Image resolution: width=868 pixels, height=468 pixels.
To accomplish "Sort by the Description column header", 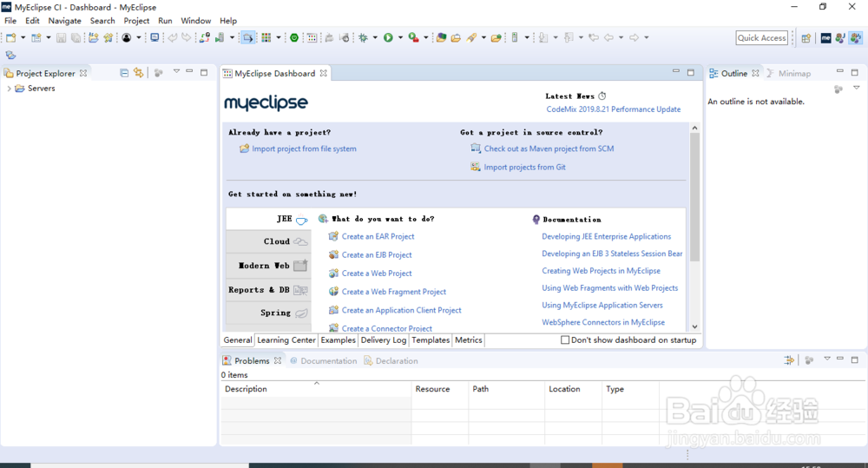I will coord(316,389).
